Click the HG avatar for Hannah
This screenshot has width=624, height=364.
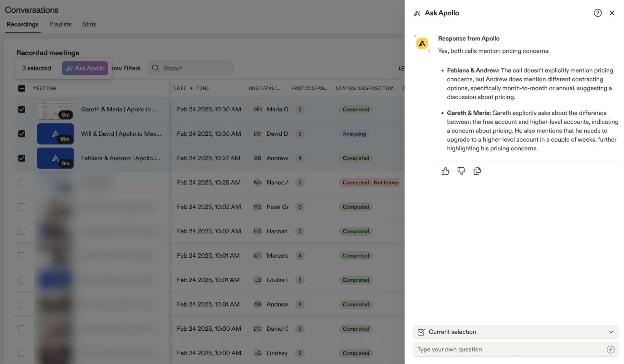pos(258,231)
